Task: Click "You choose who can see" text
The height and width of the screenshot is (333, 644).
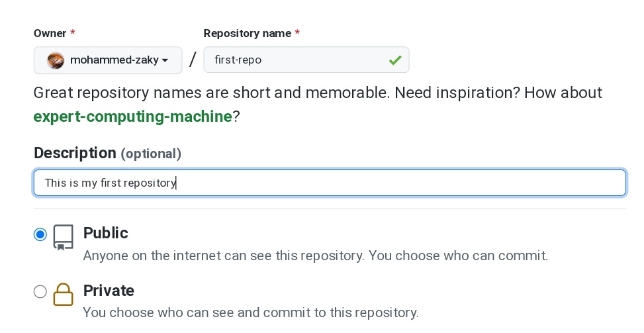Action: point(250,312)
